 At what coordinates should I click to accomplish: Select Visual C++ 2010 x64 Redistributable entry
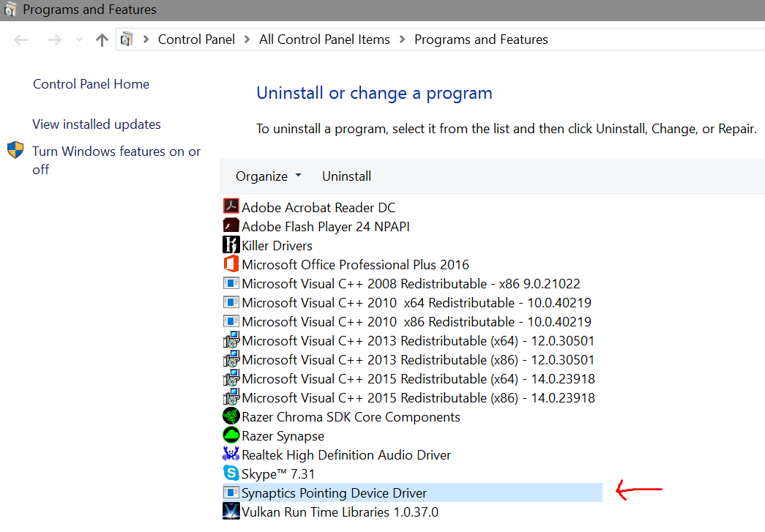[x=416, y=302]
